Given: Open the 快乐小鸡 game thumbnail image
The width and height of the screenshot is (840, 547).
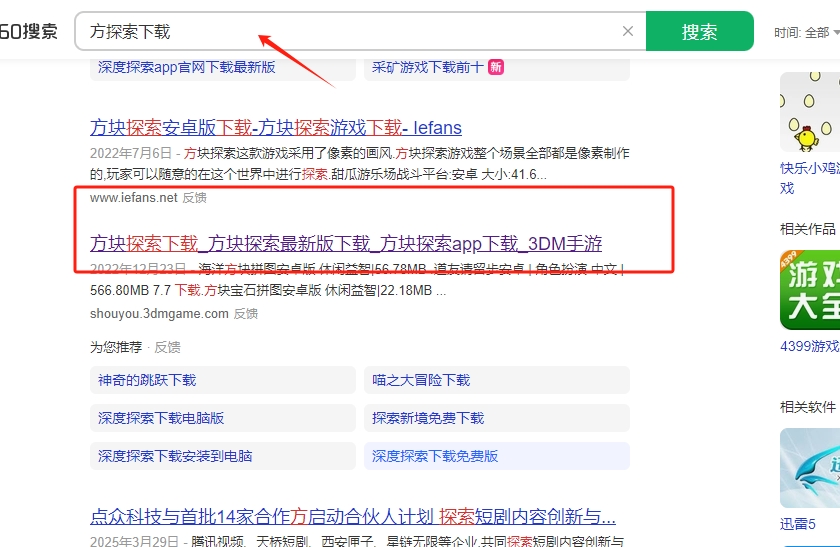Looking at the screenshot, I should (811, 112).
